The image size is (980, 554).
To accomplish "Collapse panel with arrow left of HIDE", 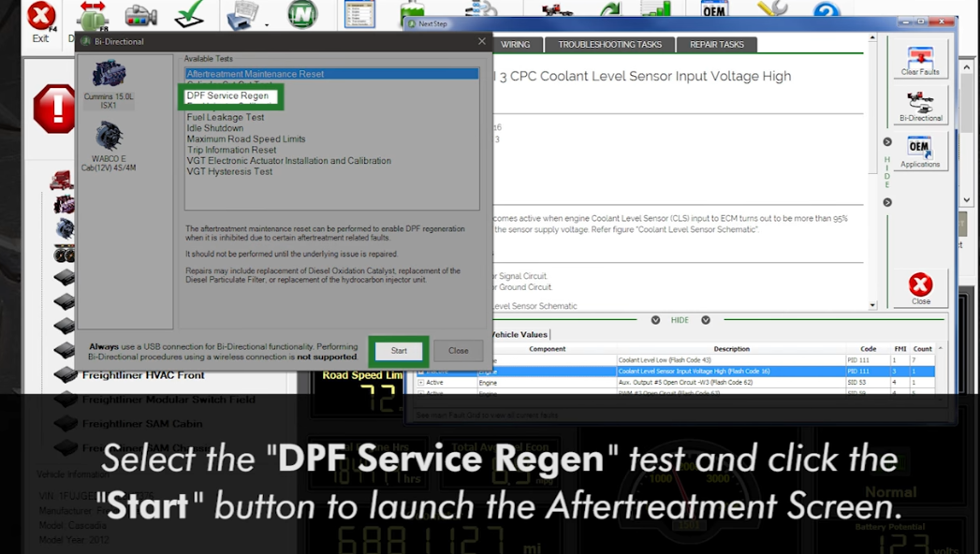I will 655,320.
